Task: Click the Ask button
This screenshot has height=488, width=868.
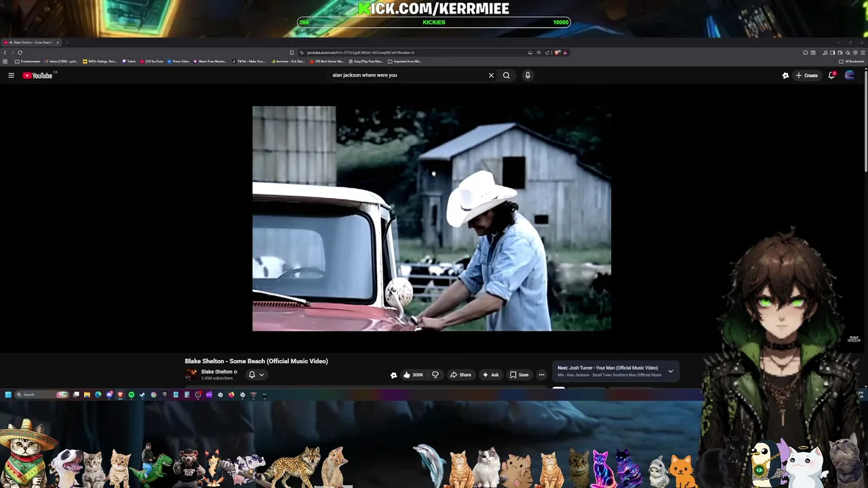Action: (x=490, y=375)
